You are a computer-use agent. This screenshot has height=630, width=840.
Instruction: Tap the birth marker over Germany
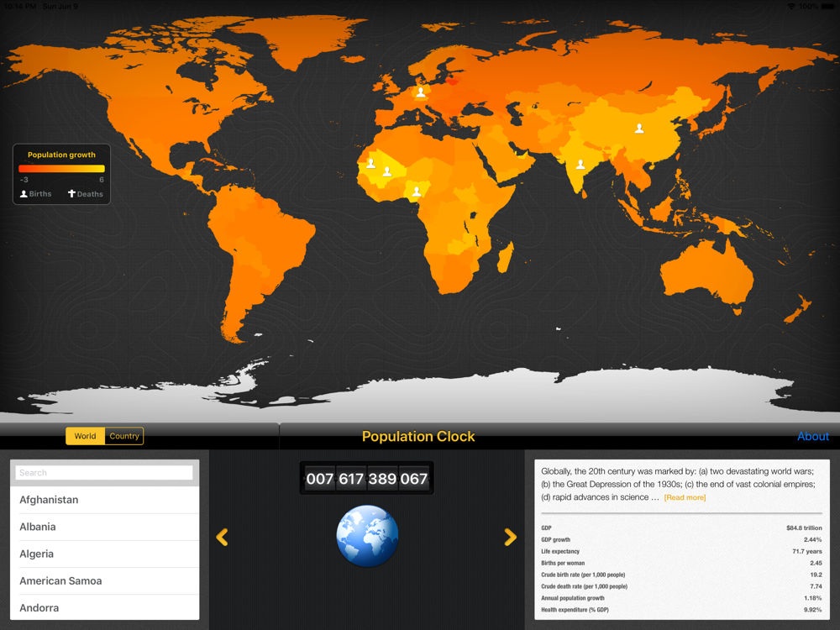point(421,92)
